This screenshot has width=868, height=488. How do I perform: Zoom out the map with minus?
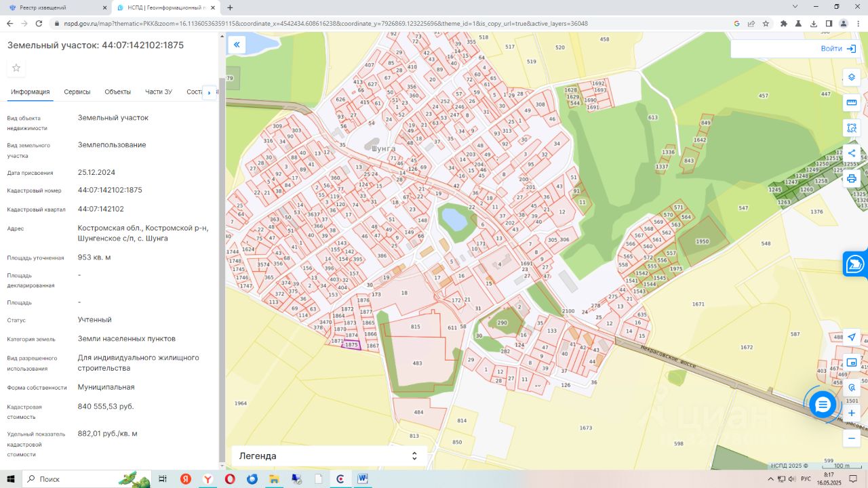click(852, 439)
